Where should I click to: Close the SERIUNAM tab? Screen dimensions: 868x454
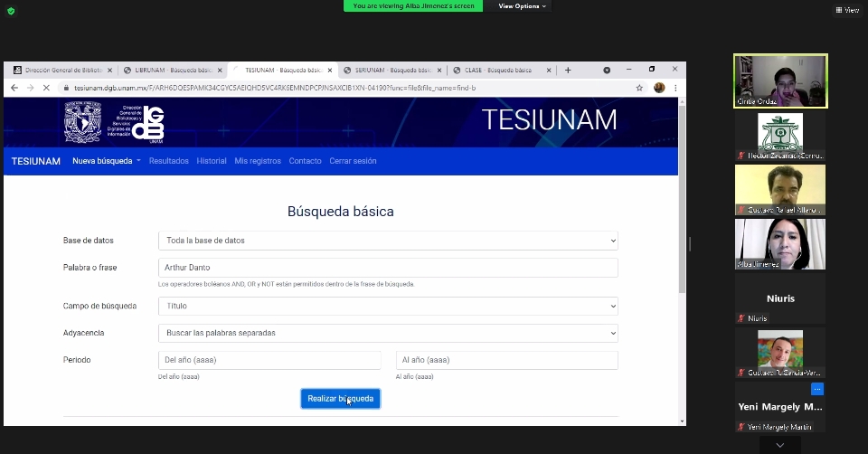(439, 71)
